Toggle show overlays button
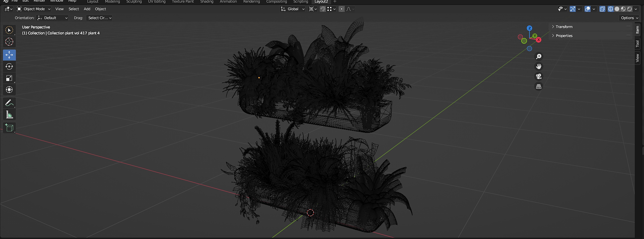The image size is (644, 239). tap(587, 9)
